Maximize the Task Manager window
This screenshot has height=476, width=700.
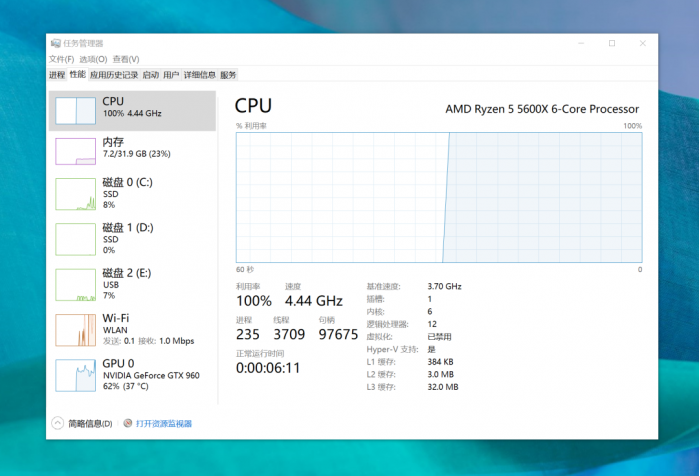(612, 43)
